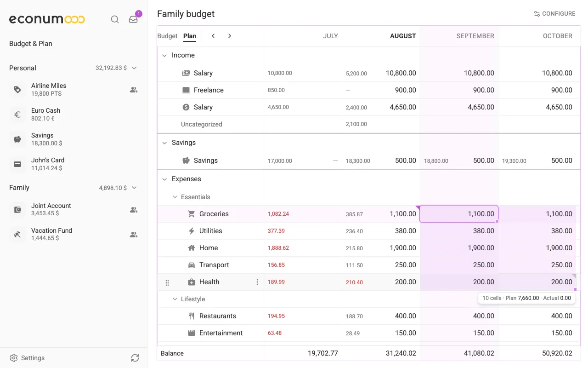Click Savings September plan 500.00

(484, 161)
